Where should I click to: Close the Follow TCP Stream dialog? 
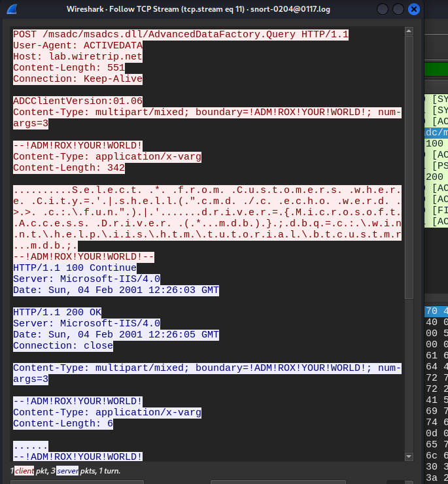click(x=414, y=9)
